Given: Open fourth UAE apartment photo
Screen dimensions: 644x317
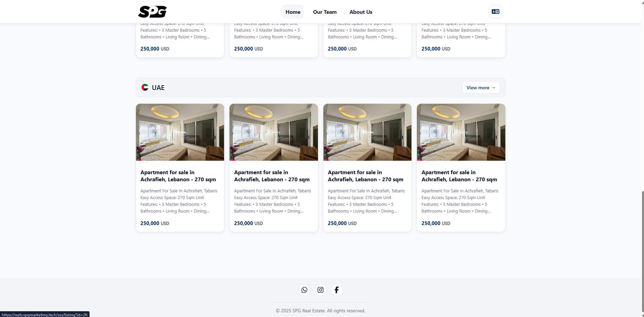Looking at the screenshot, I should coord(461,132).
